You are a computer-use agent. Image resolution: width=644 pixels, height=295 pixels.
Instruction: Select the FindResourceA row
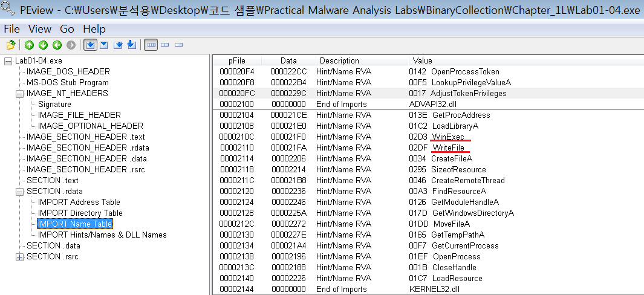(x=428, y=192)
